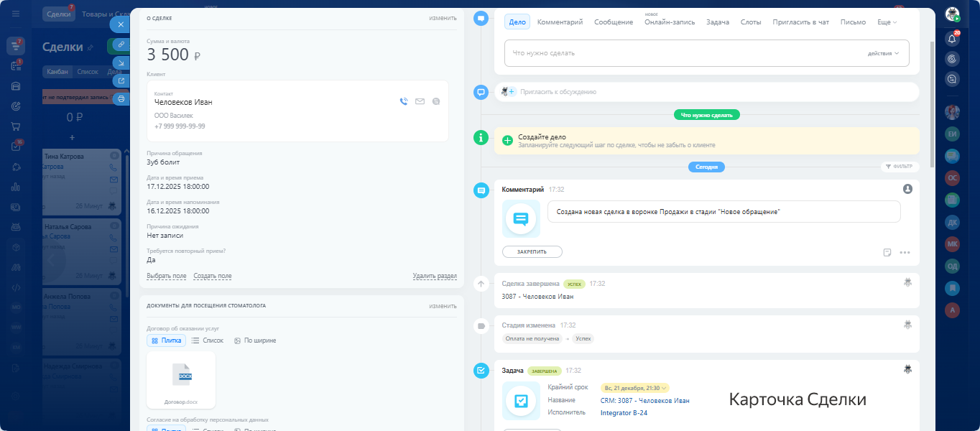Switch to the Сообщение tab
The image size is (980, 431).
(614, 22)
